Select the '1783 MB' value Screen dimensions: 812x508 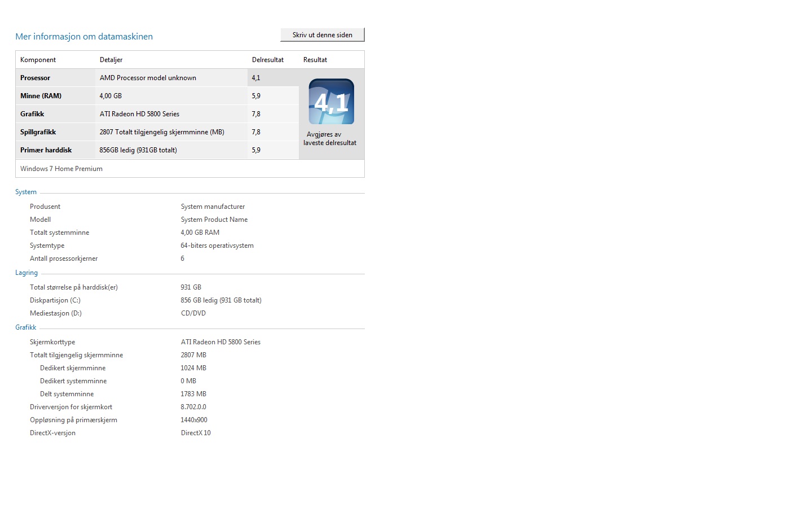193,394
